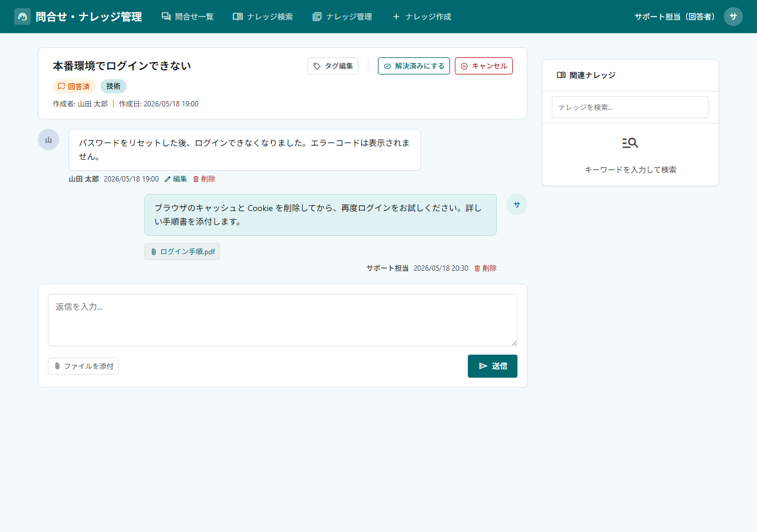Click the タグ編集 button
The height and width of the screenshot is (532, 757).
(333, 66)
